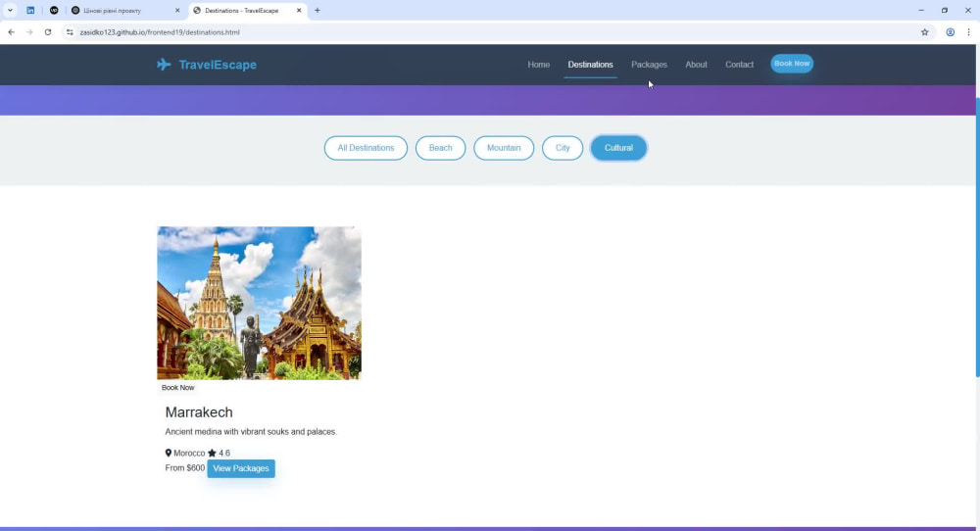This screenshot has width=980, height=531.
Task: Click Book Now under the Marrakech image
Action: pyautogui.click(x=177, y=387)
